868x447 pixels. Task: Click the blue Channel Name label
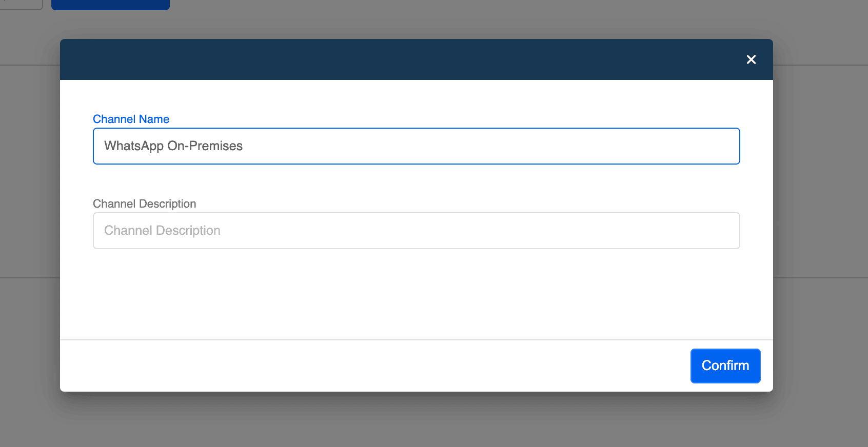click(131, 119)
